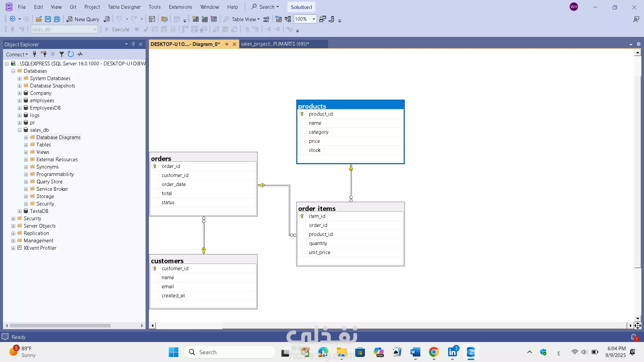Open the zoom 100% dropdown
Viewport: 644px width, 362px height.
pyautogui.click(x=314, y=19)
